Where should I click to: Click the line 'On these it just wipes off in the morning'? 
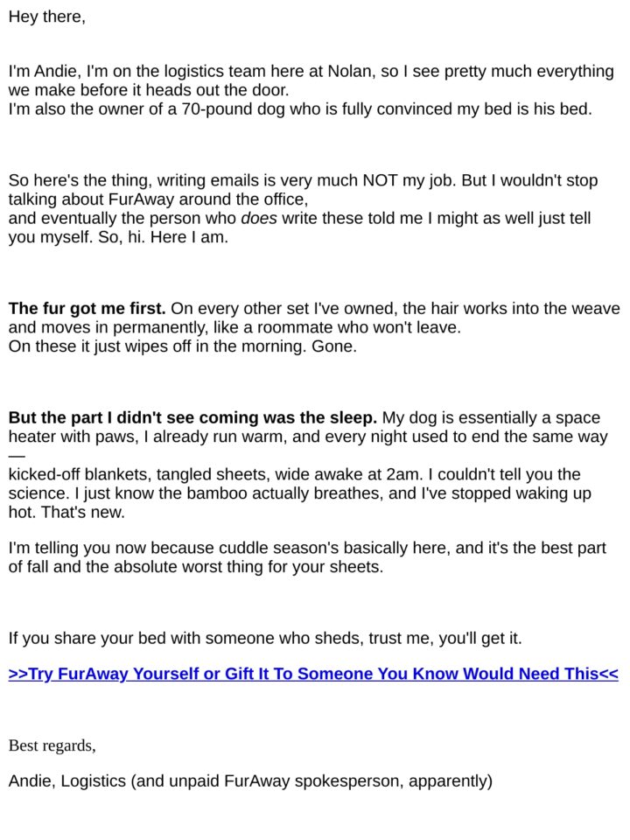tap(182, 346)
